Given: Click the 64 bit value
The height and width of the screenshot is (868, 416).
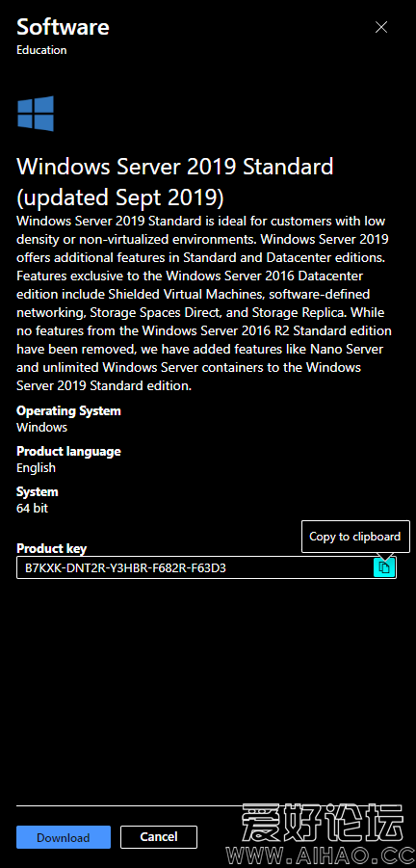Looking at the screenshot, I should click(32, 508).
